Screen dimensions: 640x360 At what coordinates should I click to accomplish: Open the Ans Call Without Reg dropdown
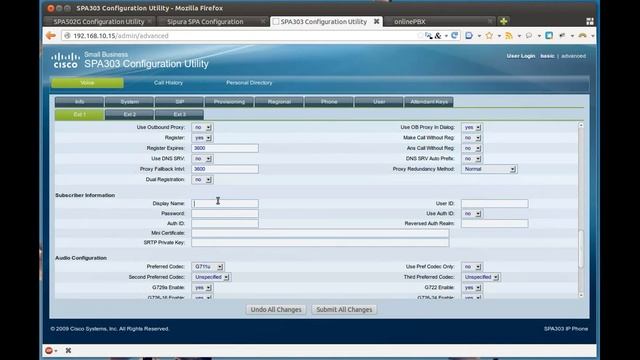471,148
